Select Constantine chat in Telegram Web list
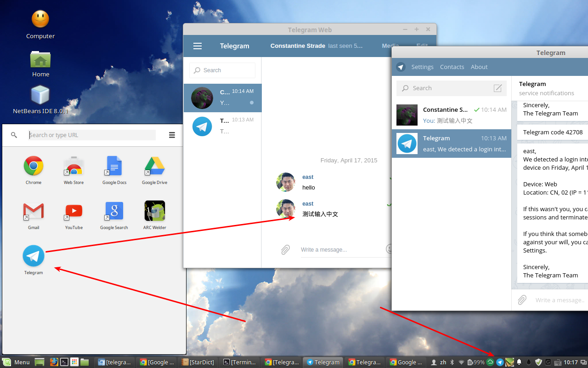Screen dimensions: 588x368 coord(222,98)
